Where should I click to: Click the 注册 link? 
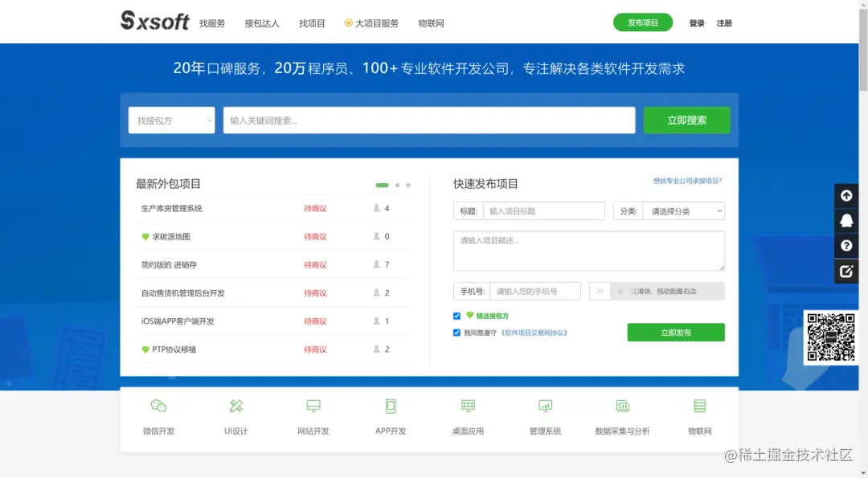(x=724, y=23)
